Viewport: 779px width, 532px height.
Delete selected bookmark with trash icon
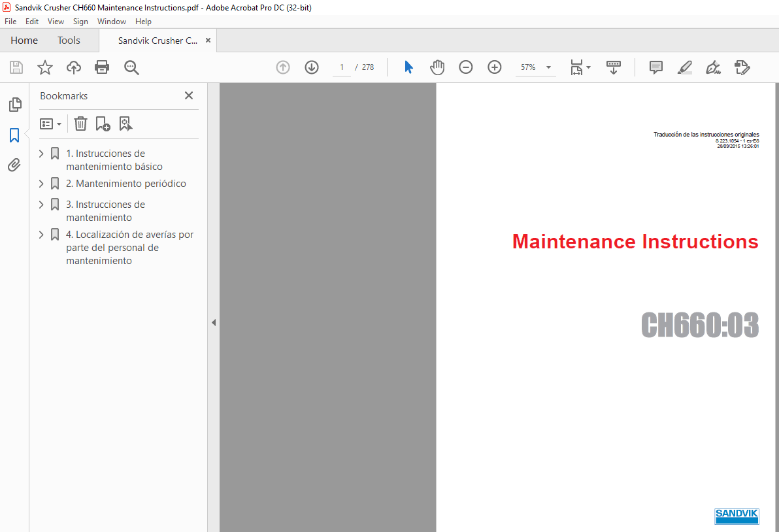[80, 124]
